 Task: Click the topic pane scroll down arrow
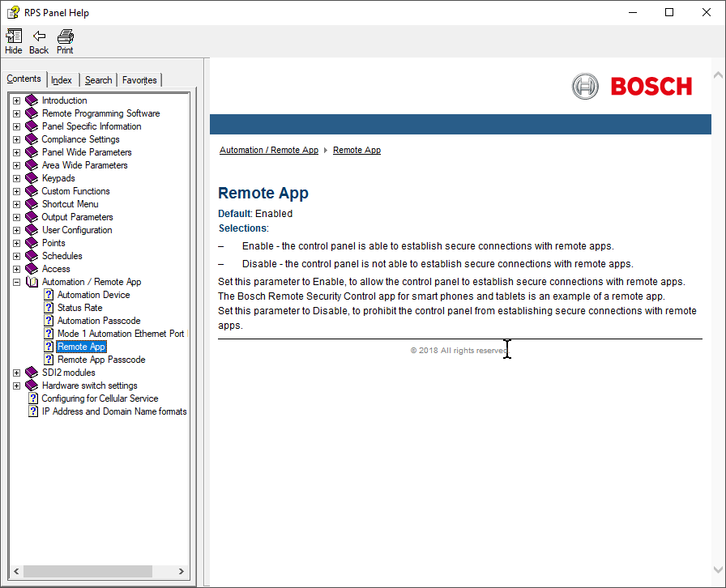coord(718,570)
